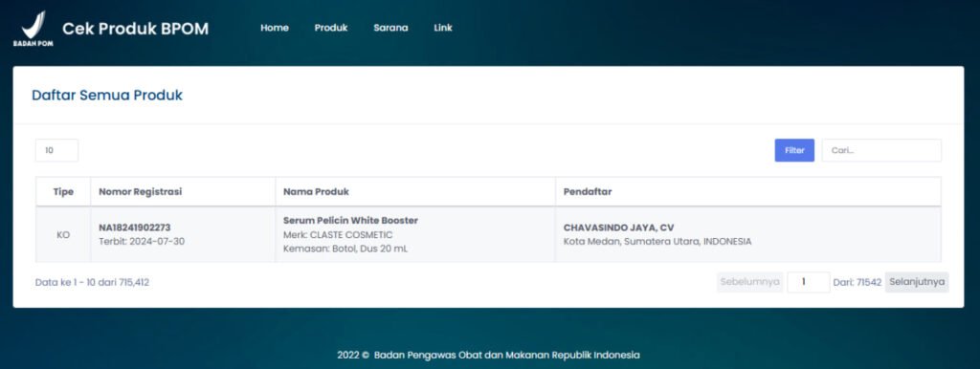Click the blue Filter button

click(794, 150)
